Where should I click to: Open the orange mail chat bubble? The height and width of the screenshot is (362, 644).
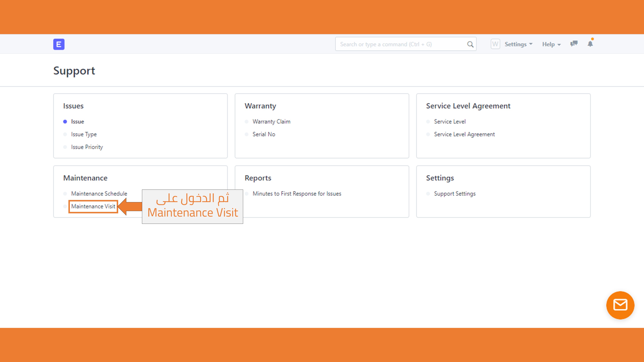click(620, 305)
